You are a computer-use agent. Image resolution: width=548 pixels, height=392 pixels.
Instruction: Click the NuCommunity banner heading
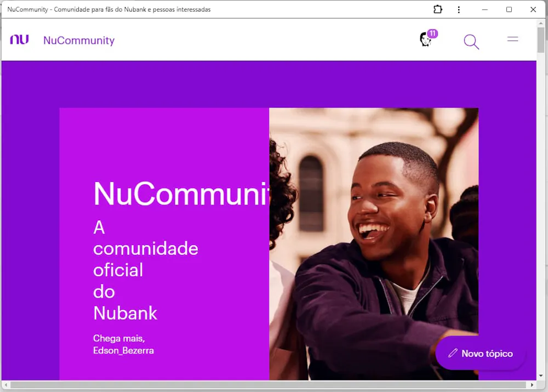click(x=181, y=194)
